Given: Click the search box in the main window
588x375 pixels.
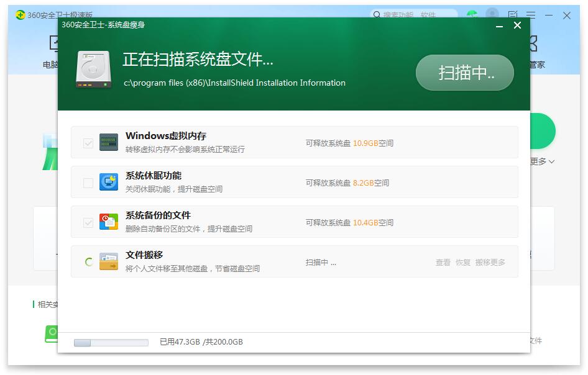Looking at the screenshot, I should (x=415, y=15).
